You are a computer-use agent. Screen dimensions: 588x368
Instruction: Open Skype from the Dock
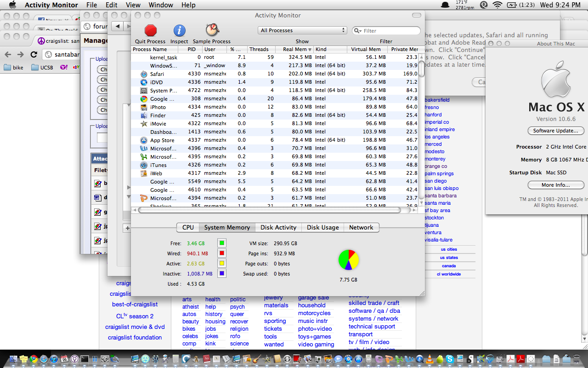pyautogui.click(x=450, y=359)
